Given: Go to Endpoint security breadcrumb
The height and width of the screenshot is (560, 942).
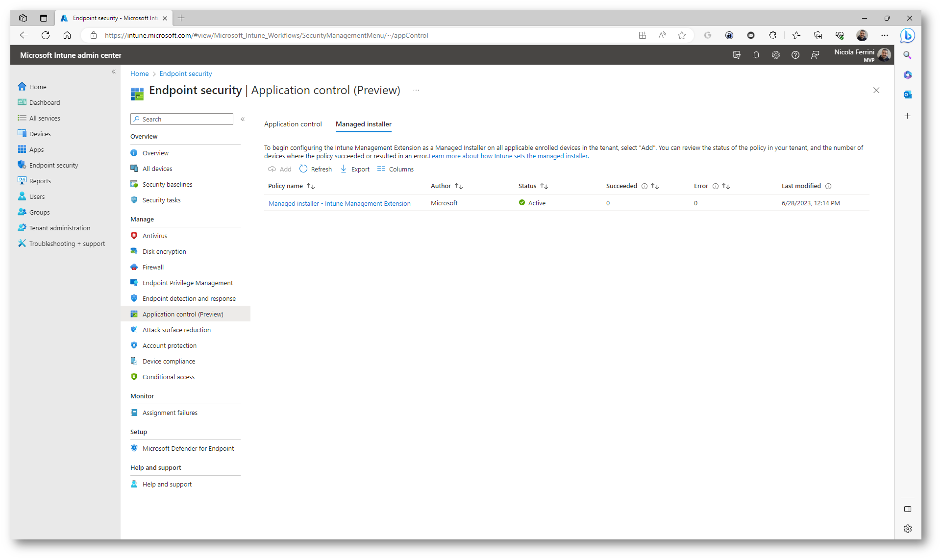Looking at the screenshot, I should click(x=185, y=73).
